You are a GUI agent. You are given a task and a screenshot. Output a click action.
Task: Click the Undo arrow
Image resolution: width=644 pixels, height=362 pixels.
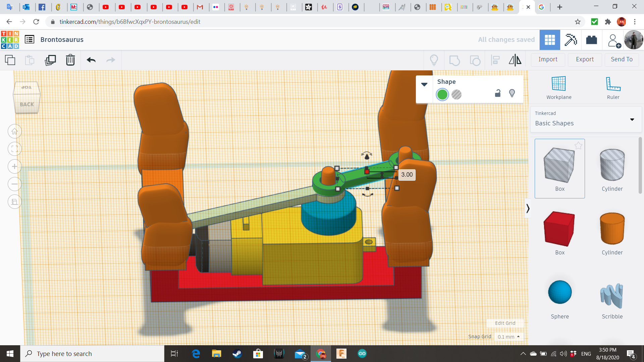[x=91, y=60]
